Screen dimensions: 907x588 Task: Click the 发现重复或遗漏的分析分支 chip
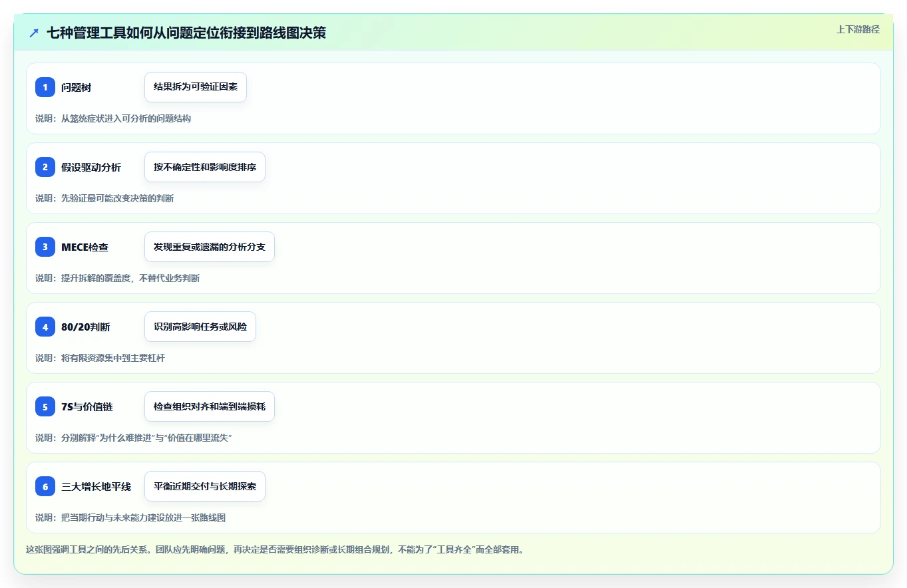click(x=210, y=247)
